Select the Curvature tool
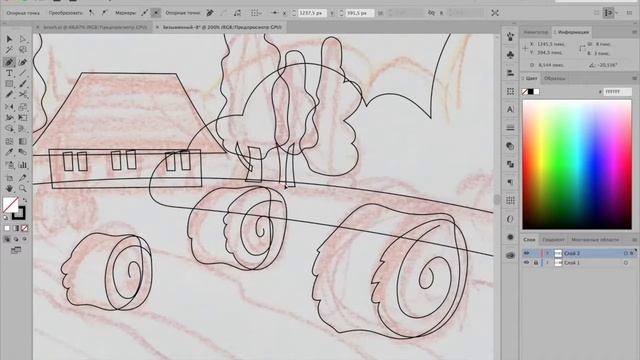 pos(23,62)
